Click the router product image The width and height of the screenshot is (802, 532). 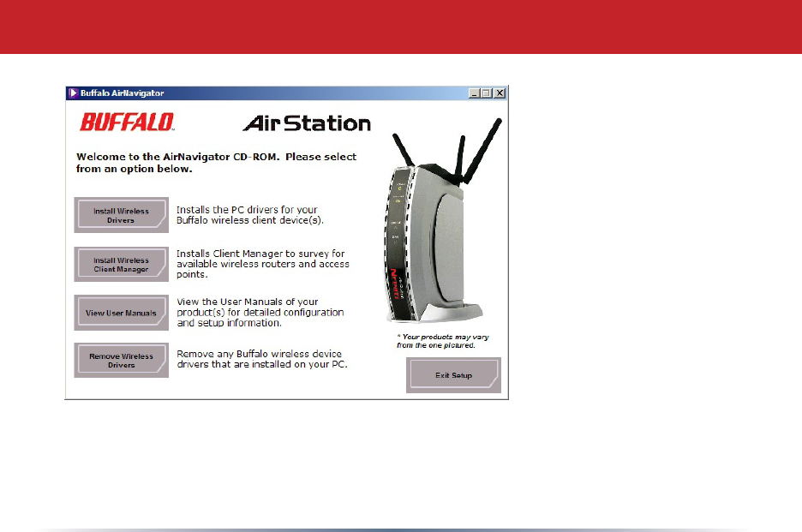(x=442, y=222)
